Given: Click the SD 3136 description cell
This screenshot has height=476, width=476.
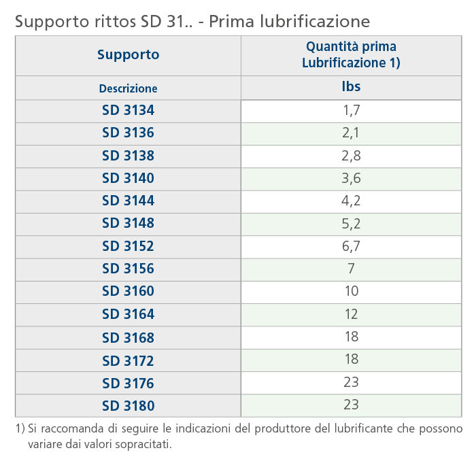Looking at the screenshot, I should pyautogui.click(x=128, y=133).
